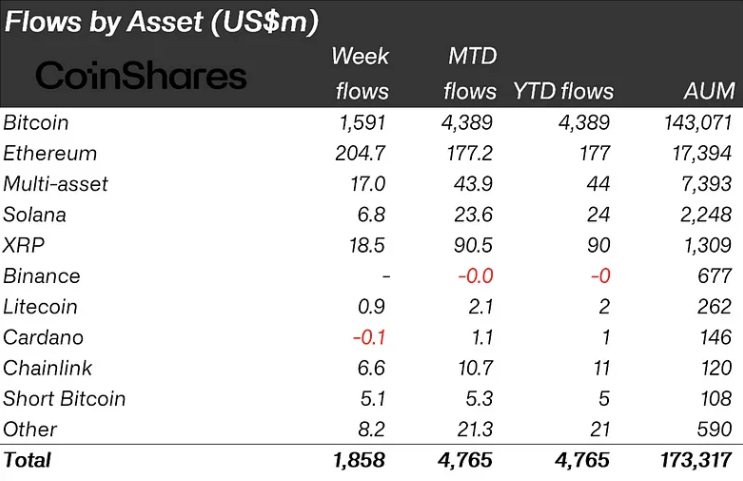Select the Bitcoin row label
743x481 pixels.
click(x=36, y=123)
